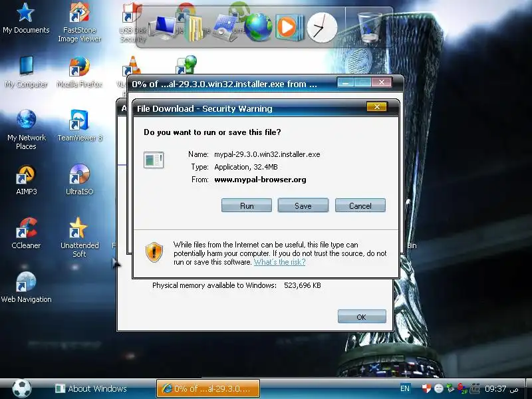Image resolution: width=532 pixels, height=399 pixels.
Task: Switch to 0% download taskbar item
Action: tap(208, 388)
